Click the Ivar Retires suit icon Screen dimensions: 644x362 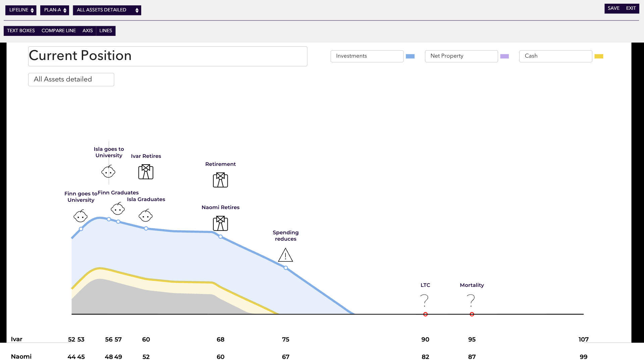click(146, 172)
